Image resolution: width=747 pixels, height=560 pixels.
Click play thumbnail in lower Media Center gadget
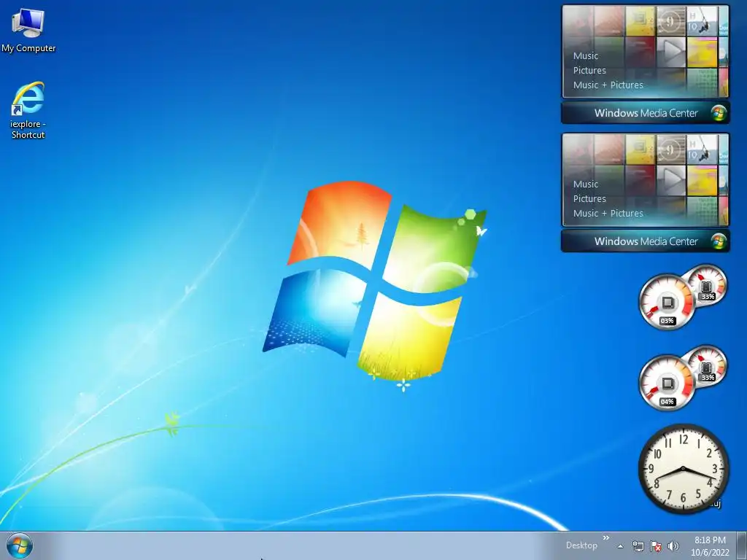[671, 181]
